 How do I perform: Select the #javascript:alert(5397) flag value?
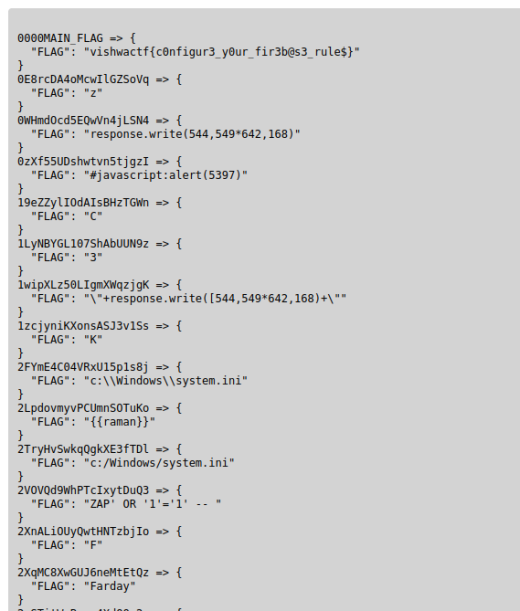tap(166, 175)
